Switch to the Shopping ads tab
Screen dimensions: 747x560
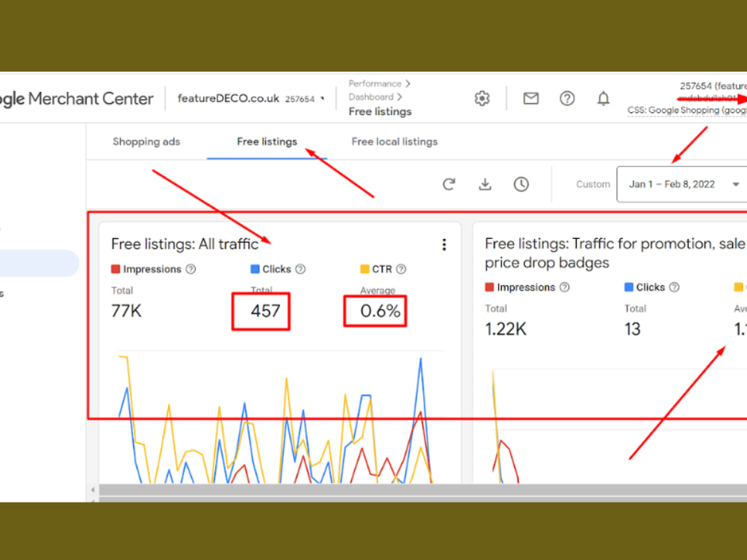[x=146, y=141]
